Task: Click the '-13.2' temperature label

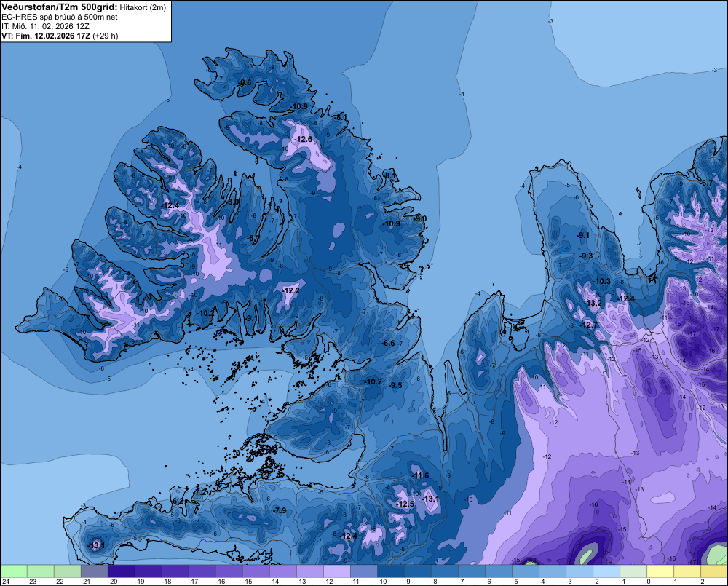Action: point(593,304)
